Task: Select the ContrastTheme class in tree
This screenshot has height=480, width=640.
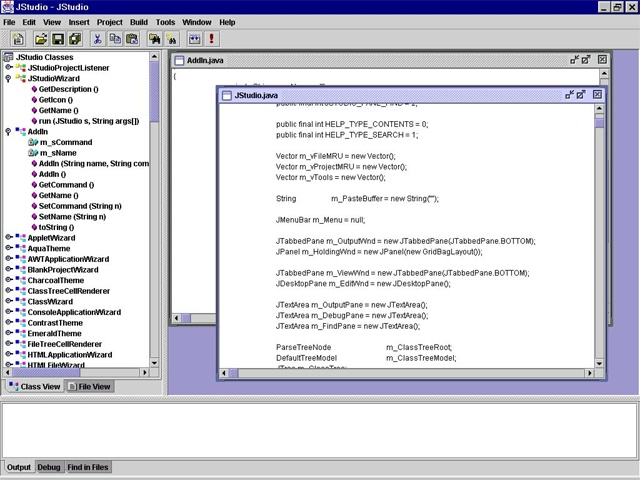Action: pyautogui.click(x=55, y=323)
